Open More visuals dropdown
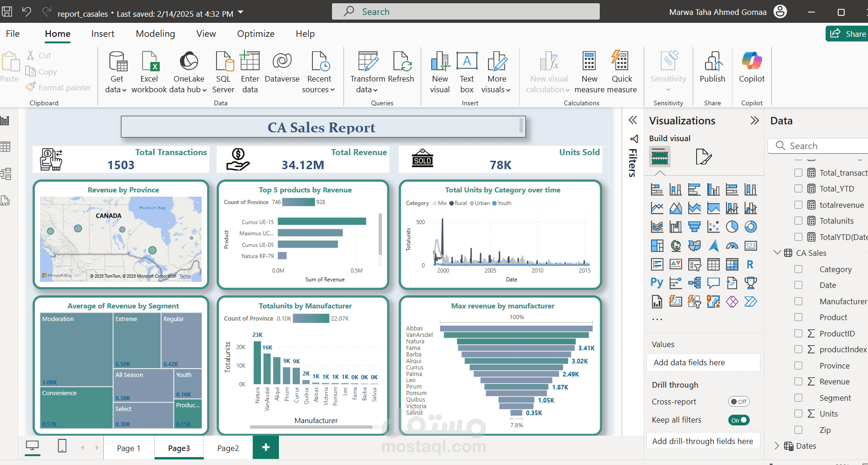 pyautogui.click(x=496, y=72)
